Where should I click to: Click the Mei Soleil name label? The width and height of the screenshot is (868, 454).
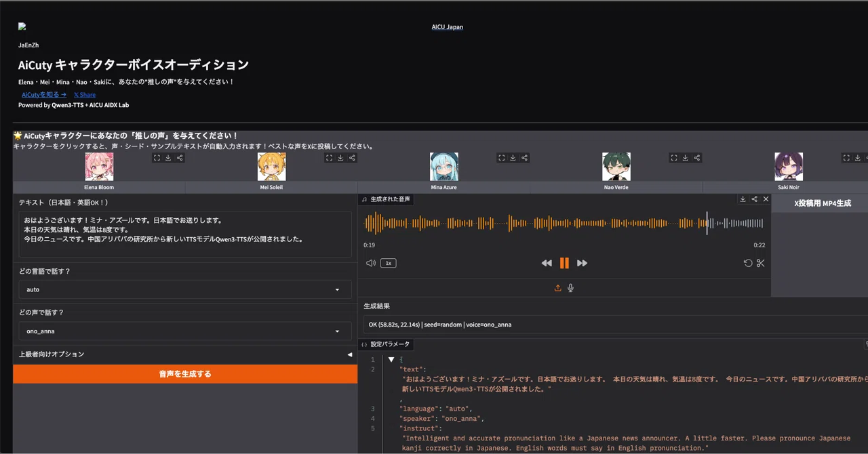click(x=271, y=187)
